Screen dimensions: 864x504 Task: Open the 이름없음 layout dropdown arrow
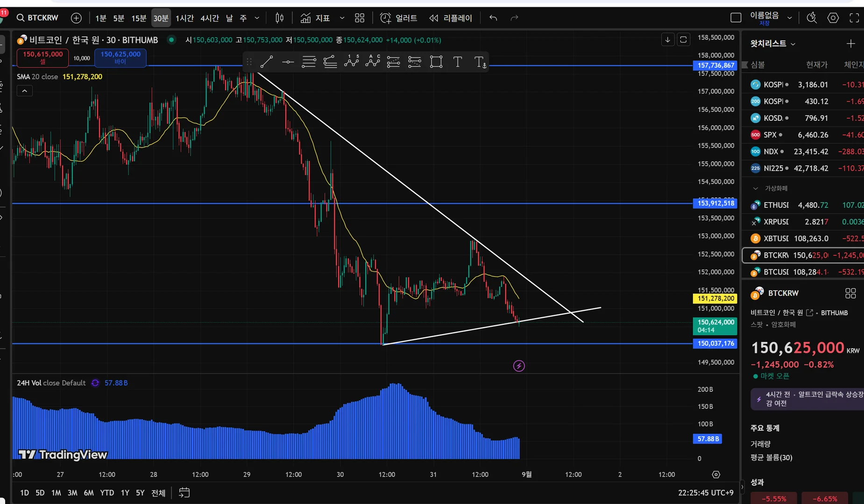tap(789, 18)
